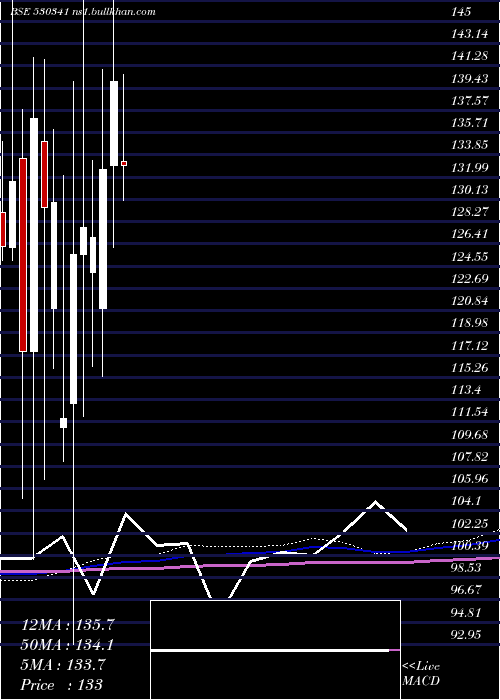The width and height of the screenshot is (500, 700).
Task: Click the BSE 530341 chart title text
Action: click(83, 12)
